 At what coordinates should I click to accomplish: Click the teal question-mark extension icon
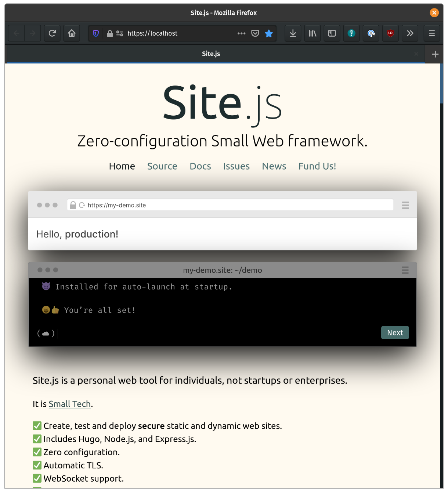[351, 33]
